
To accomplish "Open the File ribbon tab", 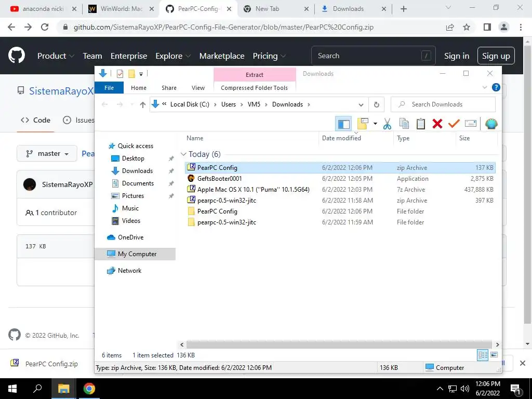I will (109, 87).
